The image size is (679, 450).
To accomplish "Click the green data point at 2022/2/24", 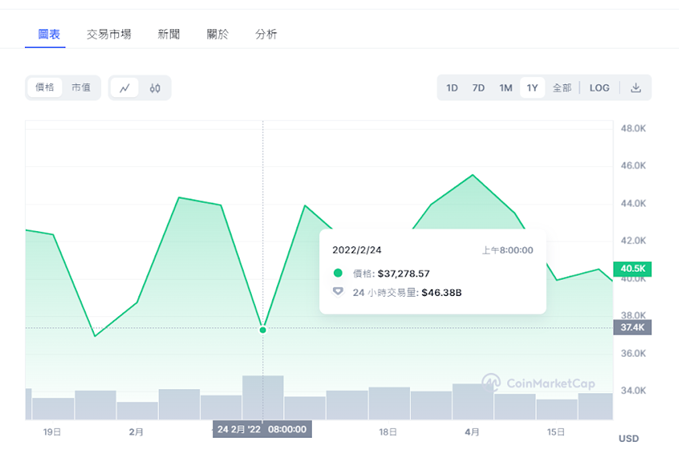I will click(x=263, y=330).
